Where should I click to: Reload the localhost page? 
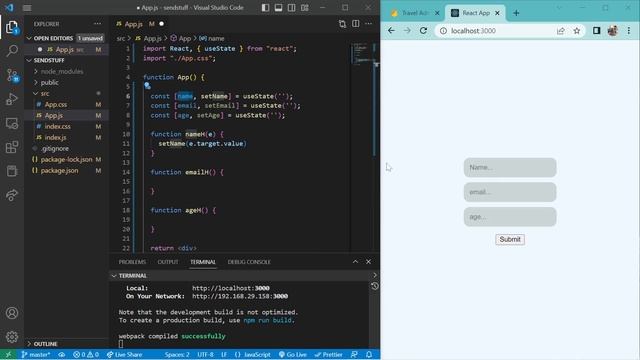(423, 31)
